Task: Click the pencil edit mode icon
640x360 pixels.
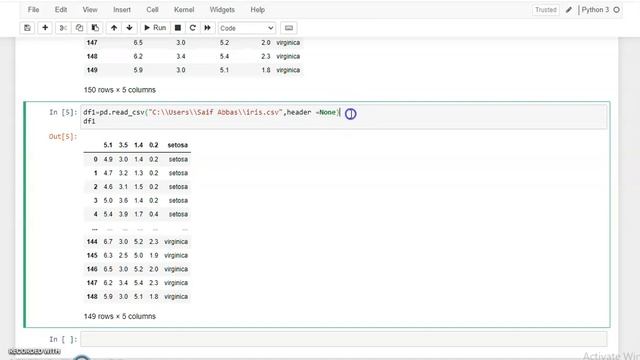Action: pos(569,10)
